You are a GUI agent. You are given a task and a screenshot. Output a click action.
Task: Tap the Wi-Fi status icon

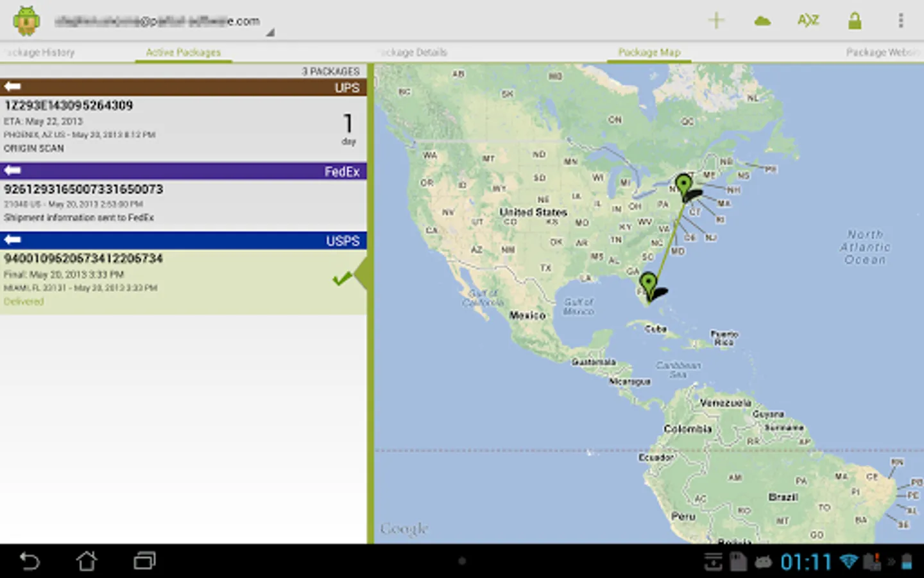click(849, 562)
